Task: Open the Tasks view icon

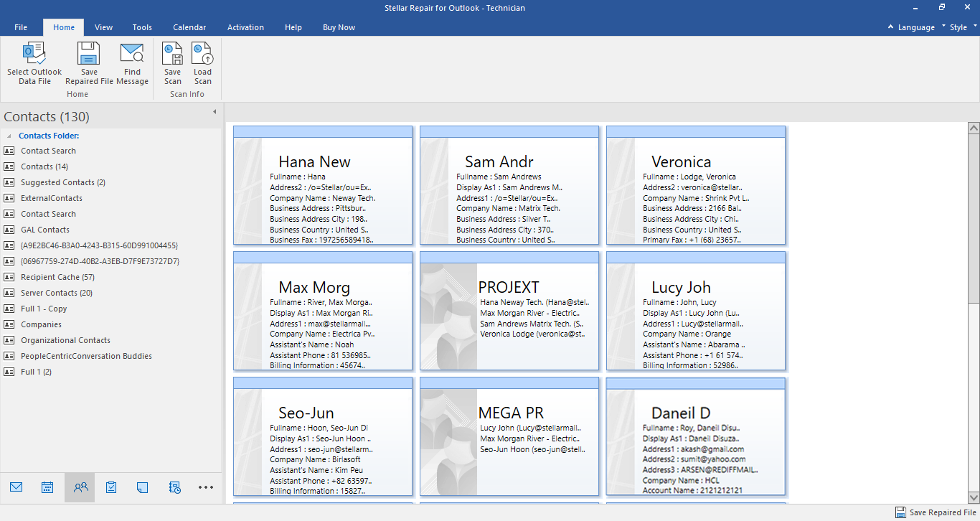Action: point(111,487)
